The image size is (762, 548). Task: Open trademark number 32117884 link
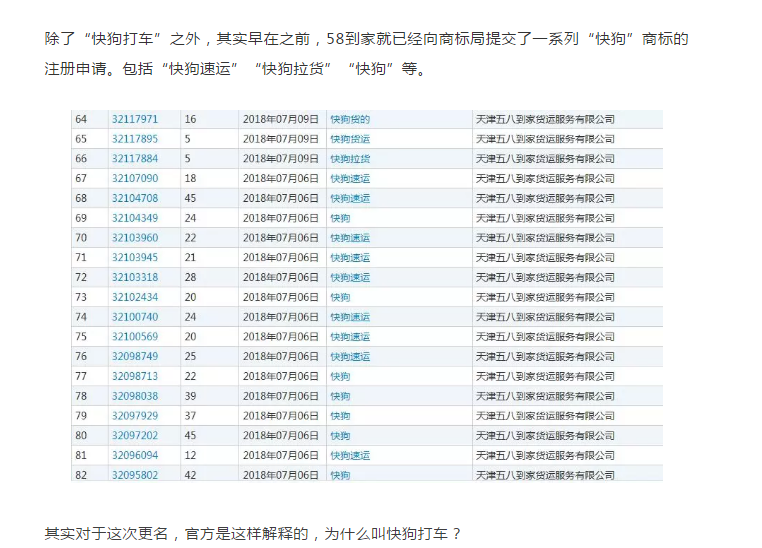135,159
